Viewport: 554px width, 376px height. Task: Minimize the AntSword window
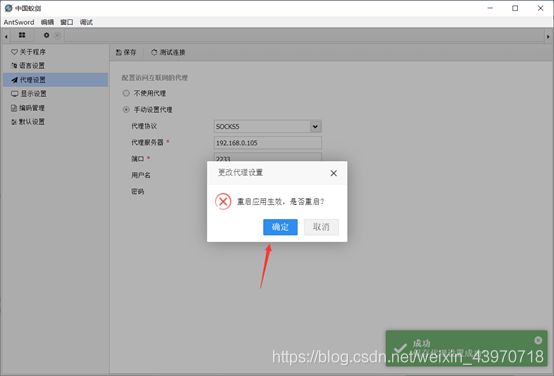[x=490, y=8]
